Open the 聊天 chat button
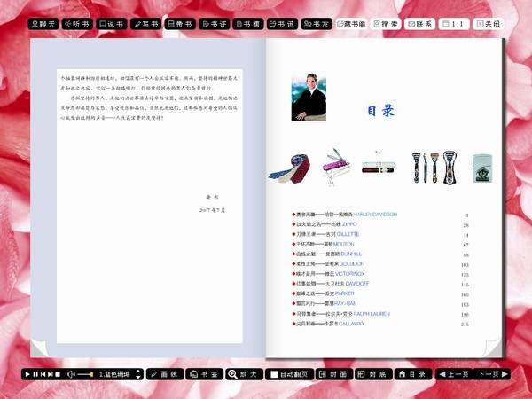This screenshot has width=532, height=399. [x=43, y=24]
